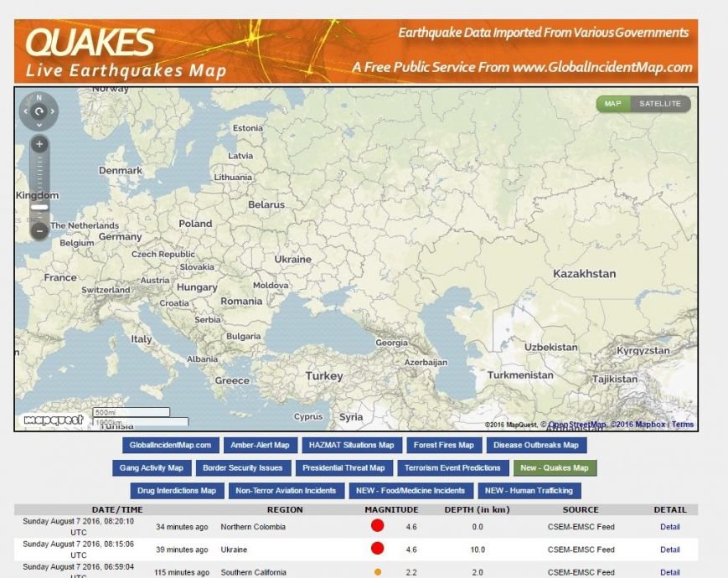Viewport: 728px width, 578px height.
Task: Click the Belarus label on the map
Action: coord(266,204)
